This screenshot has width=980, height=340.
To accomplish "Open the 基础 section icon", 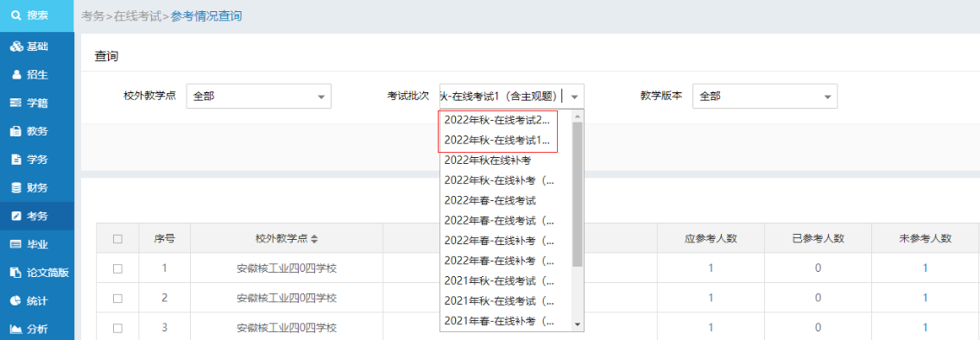I will (x=16, y=47).
